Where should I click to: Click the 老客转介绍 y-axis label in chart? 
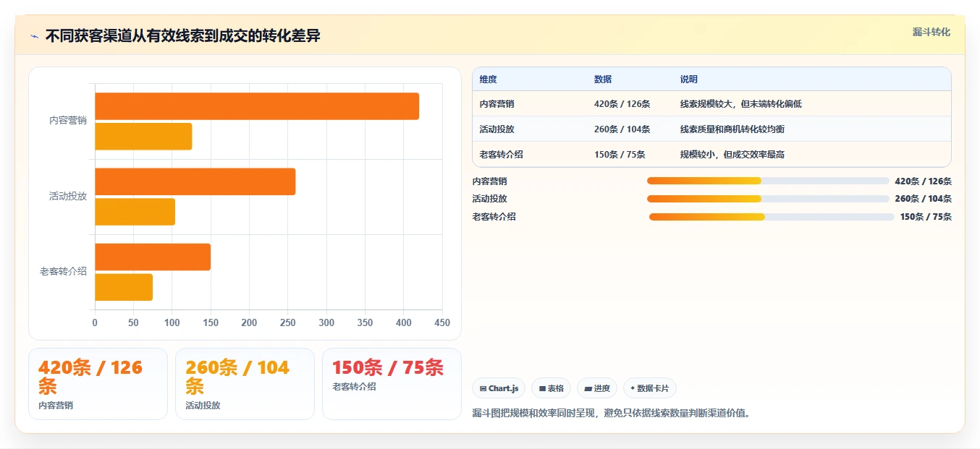[64, 271]
